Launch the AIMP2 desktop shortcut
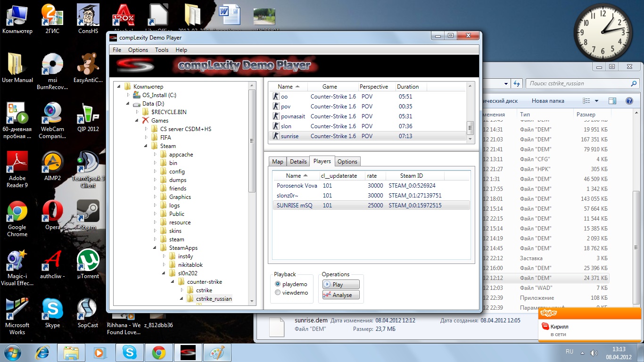 pos(53,166)
